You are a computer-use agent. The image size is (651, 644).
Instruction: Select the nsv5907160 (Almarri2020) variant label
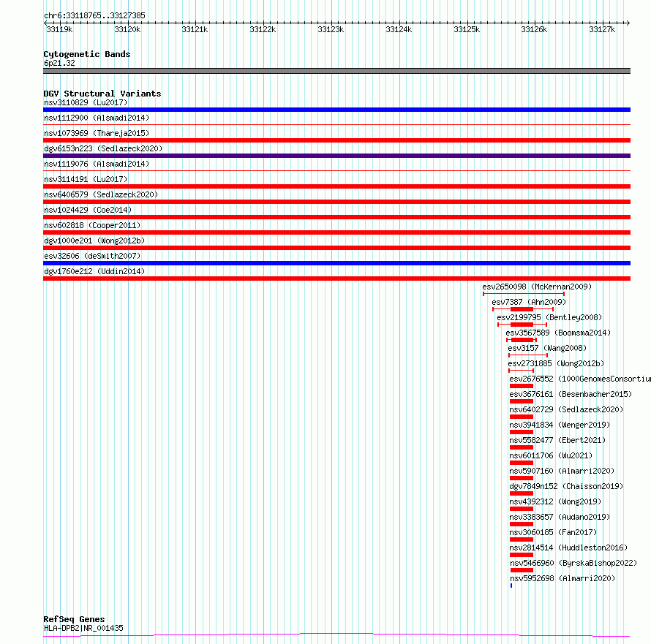pyautogui.click(x=562, y=471)
